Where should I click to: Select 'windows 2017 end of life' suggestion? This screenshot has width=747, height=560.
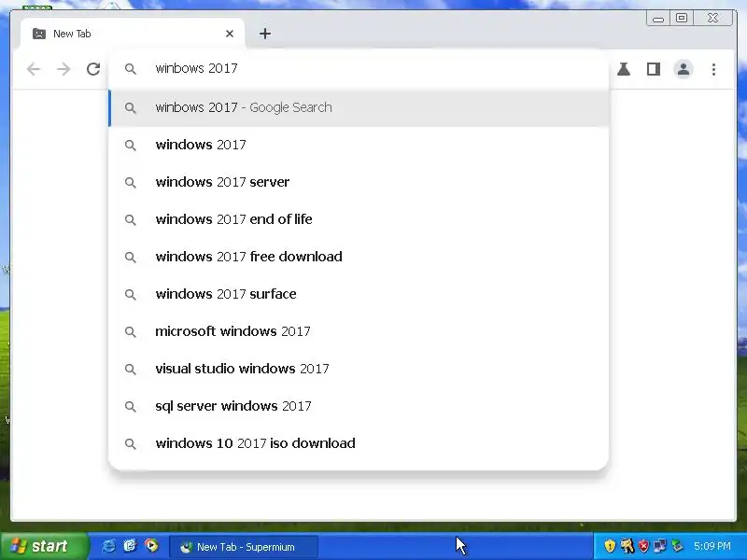pos(359,219)
